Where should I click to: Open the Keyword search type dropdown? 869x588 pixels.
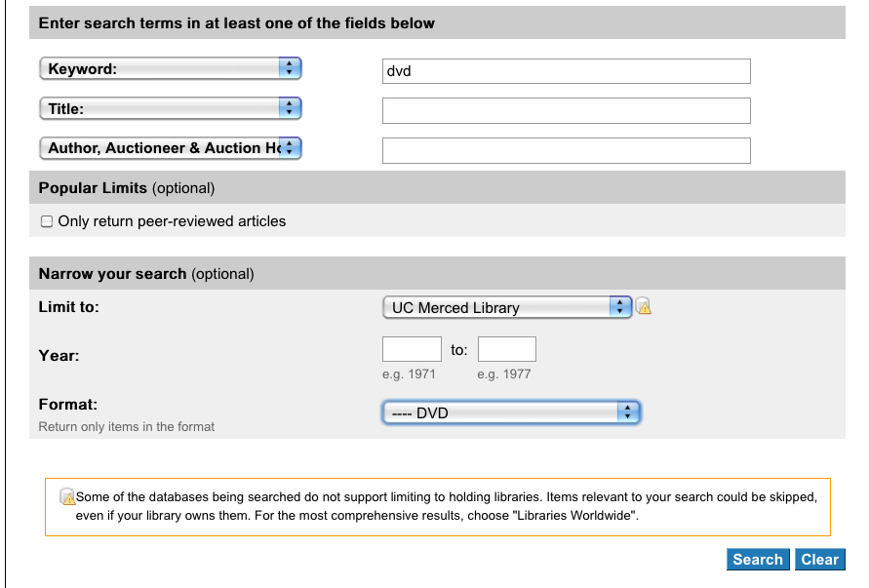[x=171, y=68]
